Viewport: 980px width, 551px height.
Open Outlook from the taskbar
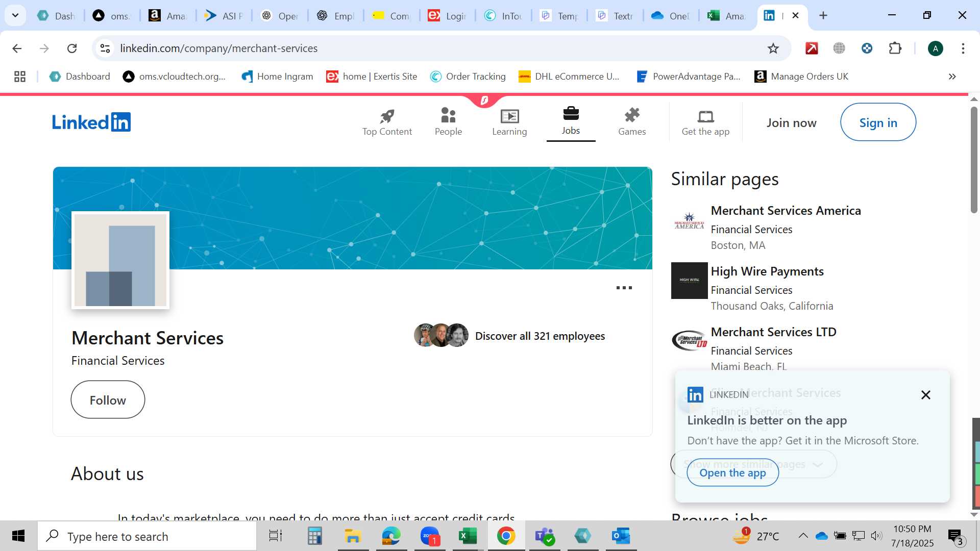click(x=621, y=536)
